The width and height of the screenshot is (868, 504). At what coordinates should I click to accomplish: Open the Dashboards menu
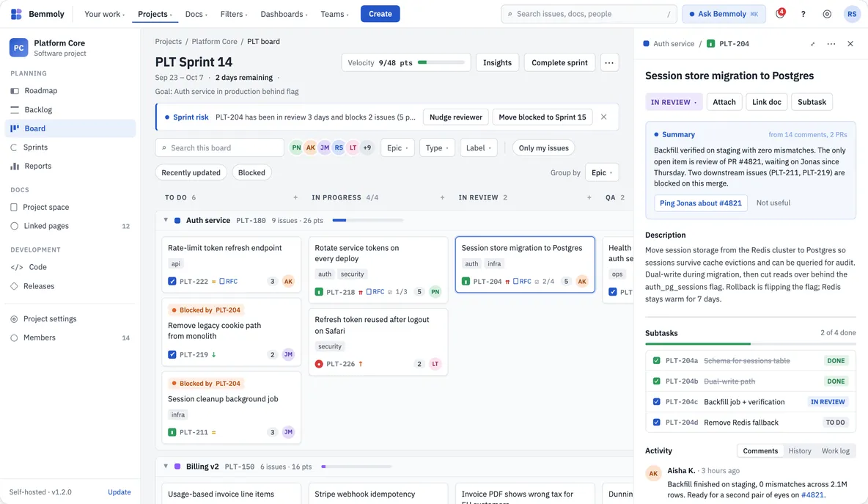point(284,14)
